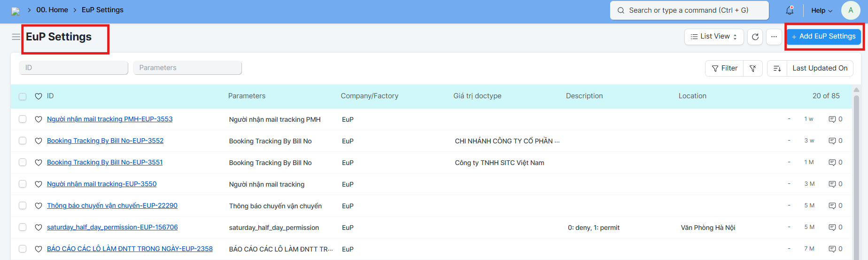Open comments icon for saturday_half_day_permission row

(x=832, y=228)
